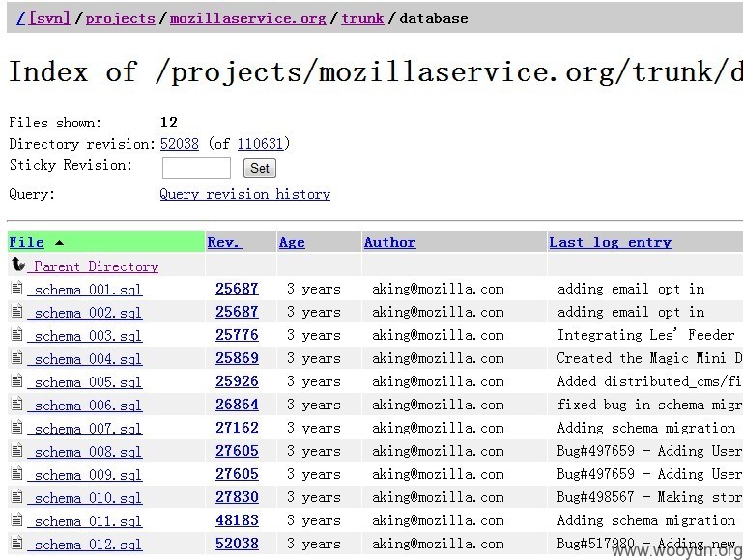Click file icon beside schema_007.sql
The width and height of the screenshot is (743, 560).
[17, 427]
